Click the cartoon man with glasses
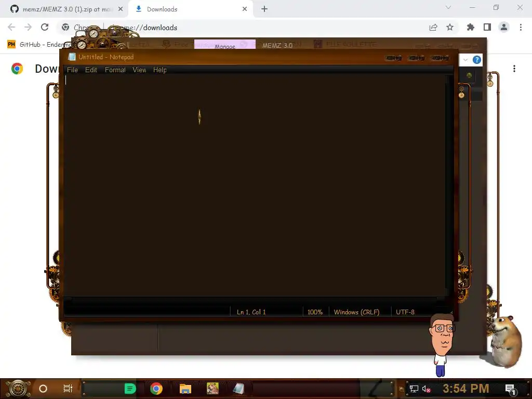 (x=442, y=345)
